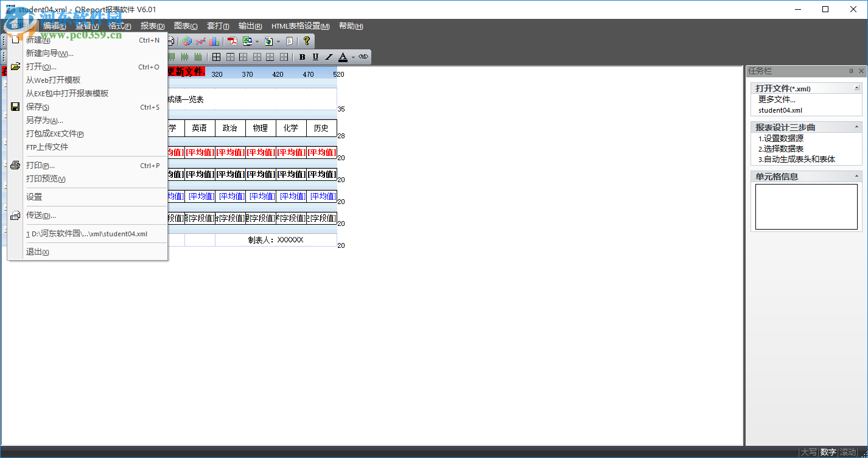Apply all borders to the cells
Image resolution: width=868 pixels, height=458 pixels.
tap(216, 57)
